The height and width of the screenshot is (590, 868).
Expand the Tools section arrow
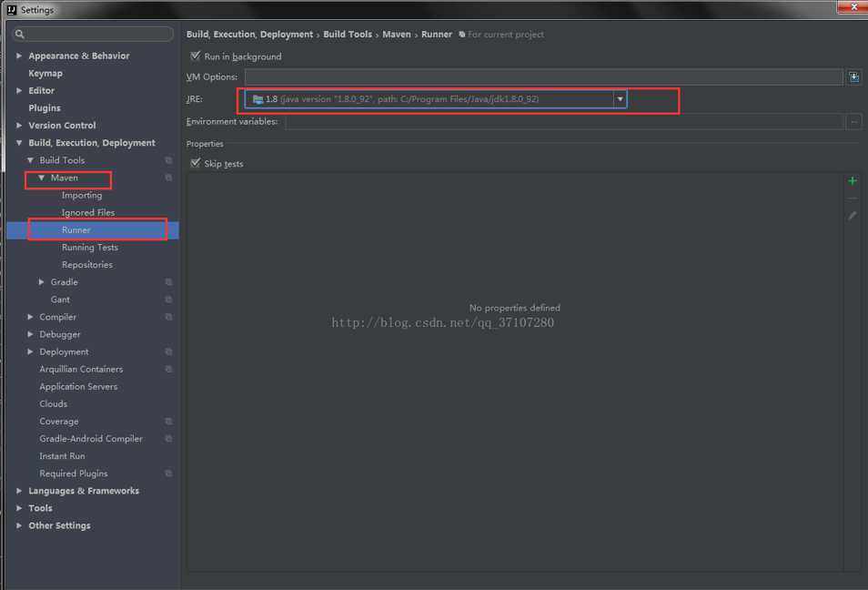pyautogui.click(x=19, y=508)
